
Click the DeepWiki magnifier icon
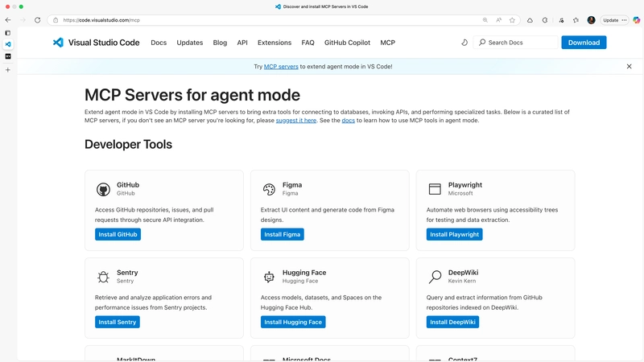(435, 277)
